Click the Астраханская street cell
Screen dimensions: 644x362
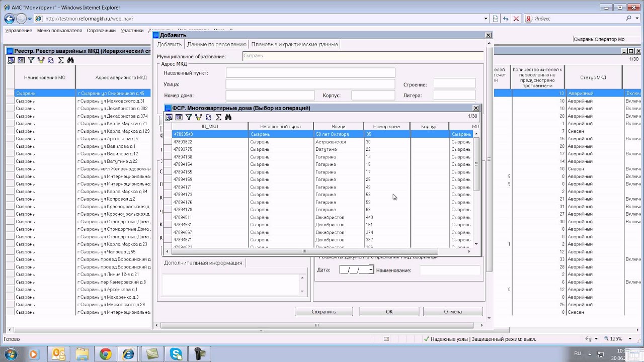339,142
